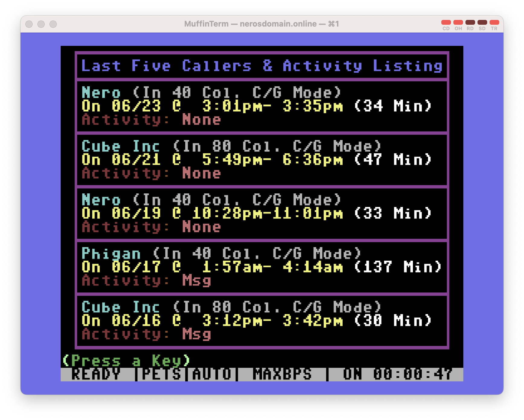Click Nero caller line above the 06/19 session

[211, 200]
